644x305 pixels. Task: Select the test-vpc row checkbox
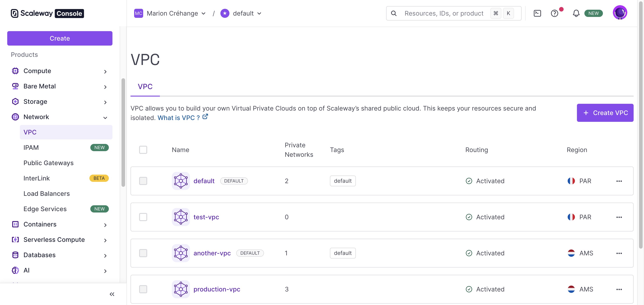tap(143, 217)
